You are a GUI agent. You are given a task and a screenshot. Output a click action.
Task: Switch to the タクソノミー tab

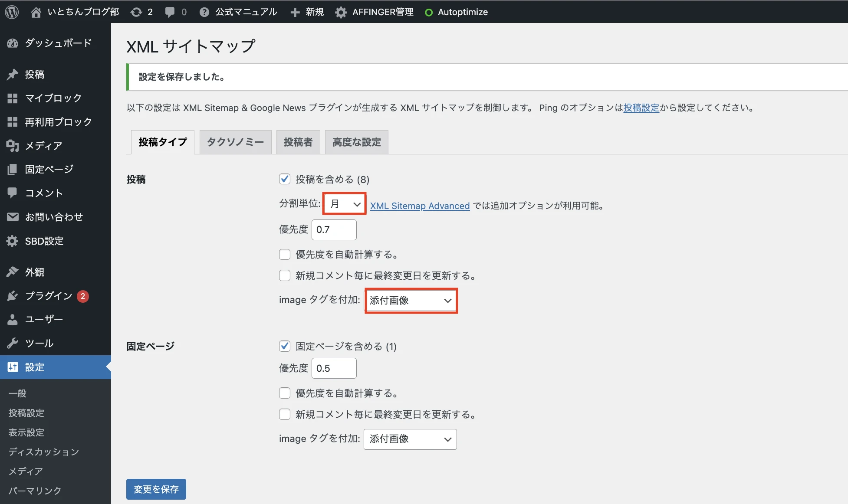(235, 142)
